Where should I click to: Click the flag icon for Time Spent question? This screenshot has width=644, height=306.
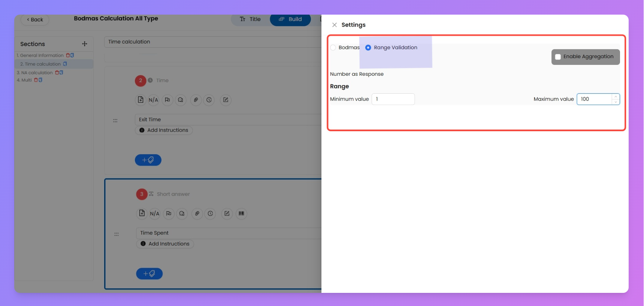point(169,214)
